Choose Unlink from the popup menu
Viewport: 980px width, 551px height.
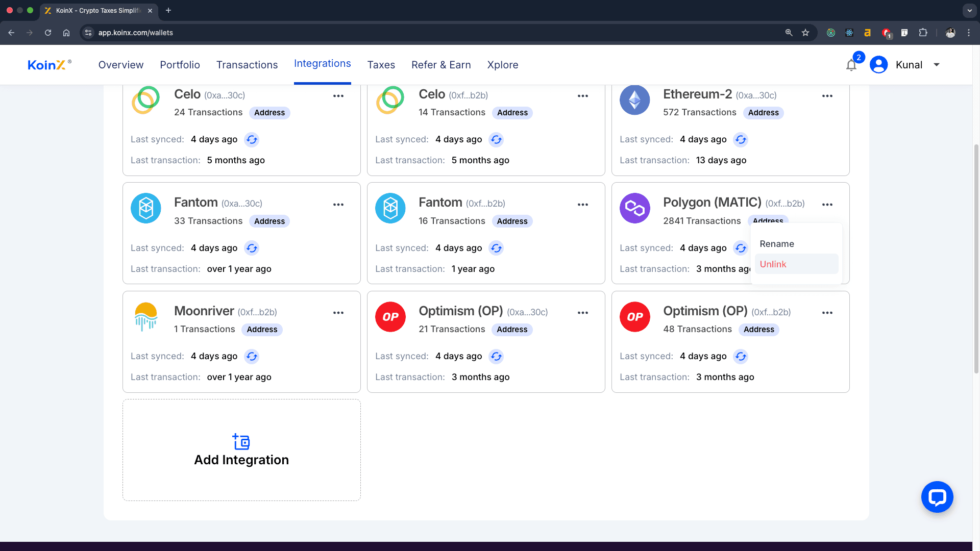(796, 264)
